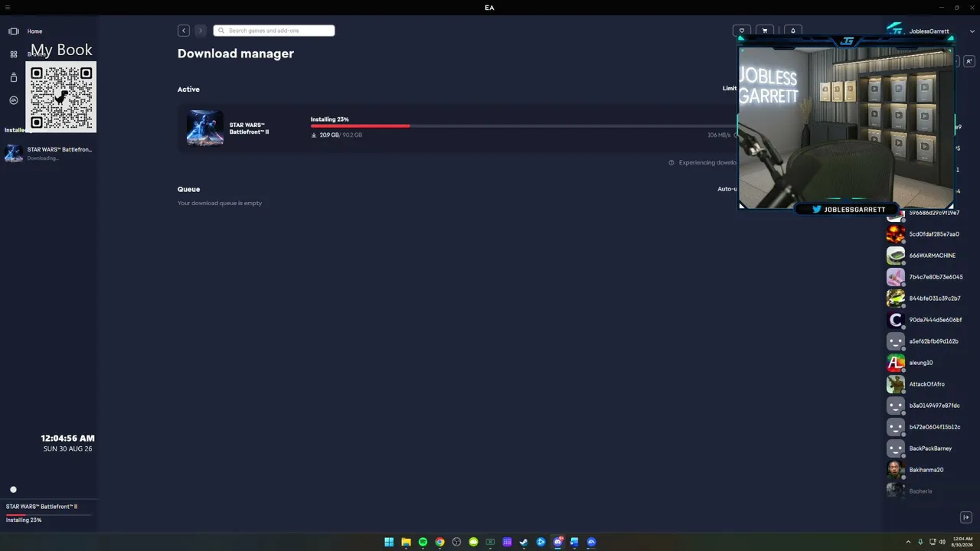Click the add friend icon
The width and height of the screenshot is (980, 551).
click(969, 61)
